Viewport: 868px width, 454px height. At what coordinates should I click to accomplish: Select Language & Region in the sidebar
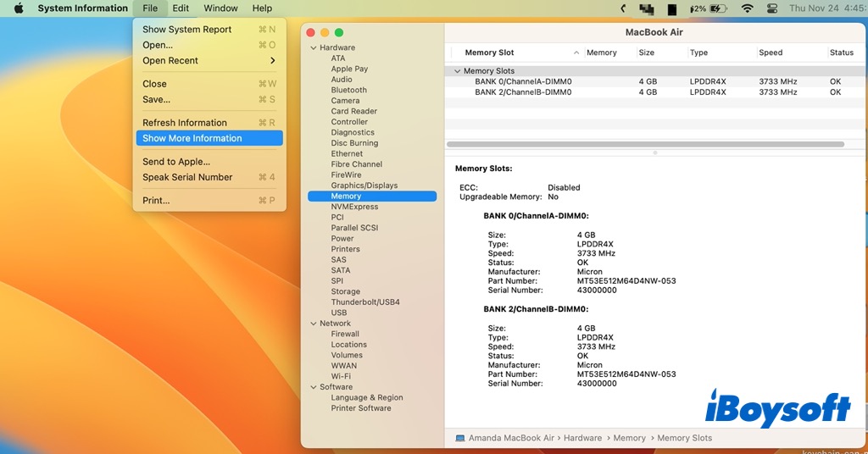pyautogui.click(x=367, y=397)
